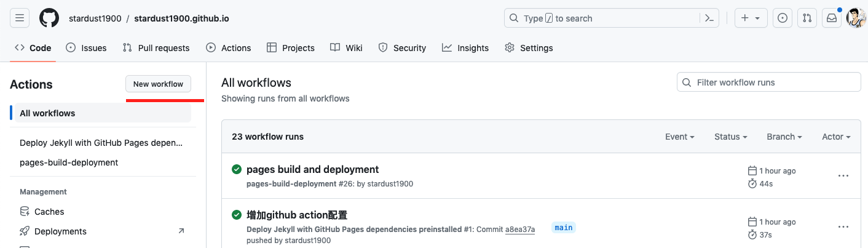Open commit a8ea37a link

(520, 230)
